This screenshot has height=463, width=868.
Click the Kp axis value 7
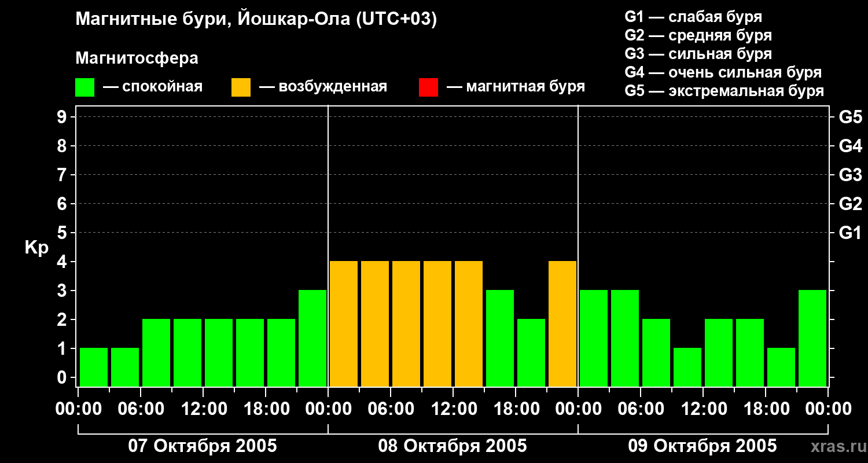click(x=63, y=175)
